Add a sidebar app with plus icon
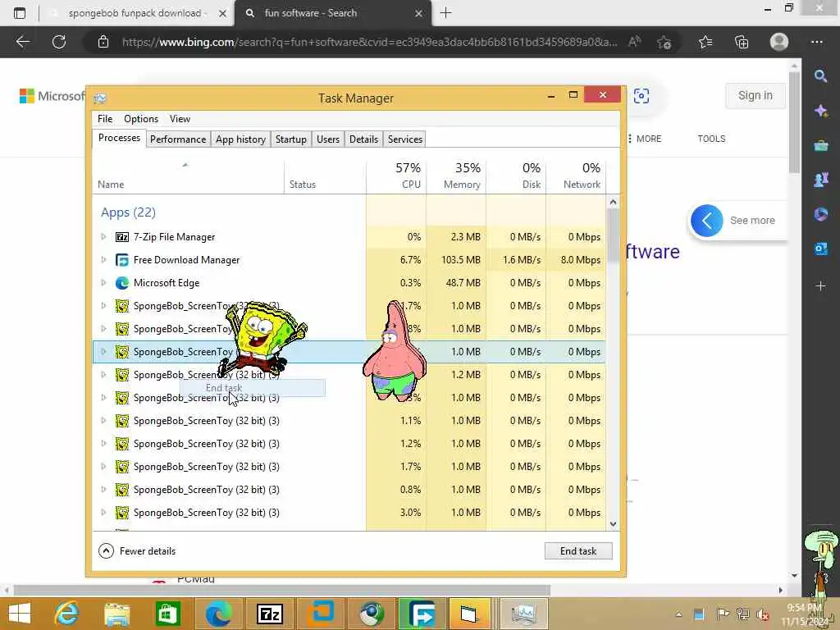Screen dimensions: 840x630 (x=820, y=286)
